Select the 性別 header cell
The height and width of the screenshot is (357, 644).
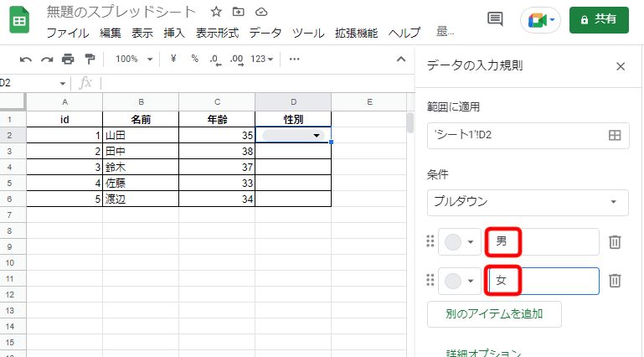pos(293,120)
